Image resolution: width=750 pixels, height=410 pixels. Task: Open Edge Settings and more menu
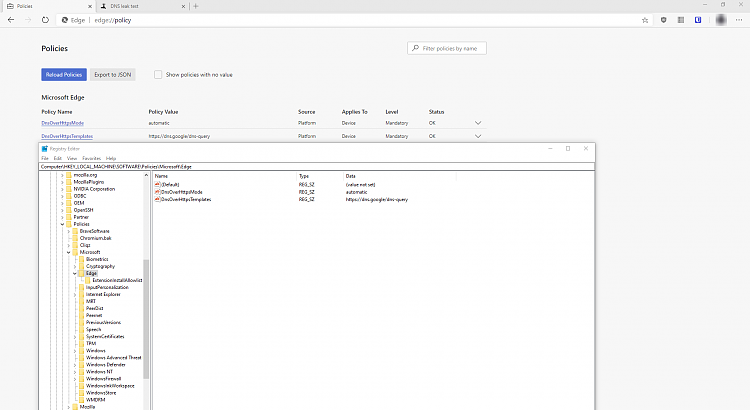click(x=739, y=20)
